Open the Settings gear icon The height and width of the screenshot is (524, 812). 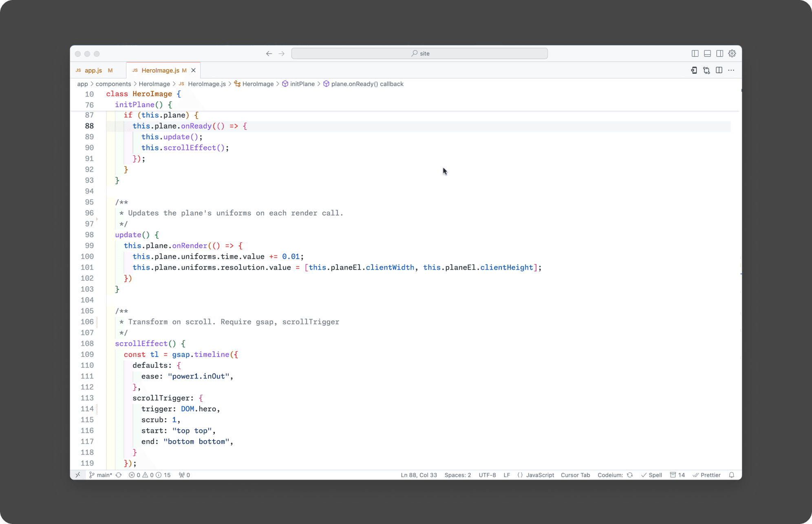pos(732,53)
